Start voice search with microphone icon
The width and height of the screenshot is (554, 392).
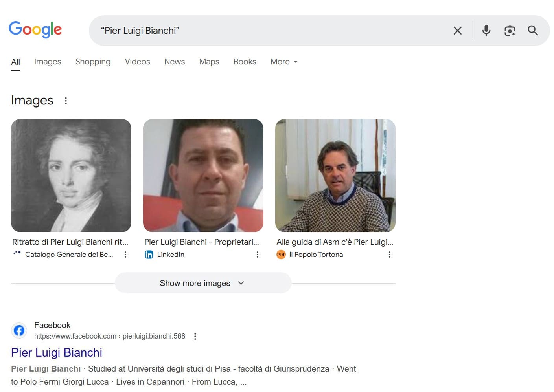tap(486, 30)
